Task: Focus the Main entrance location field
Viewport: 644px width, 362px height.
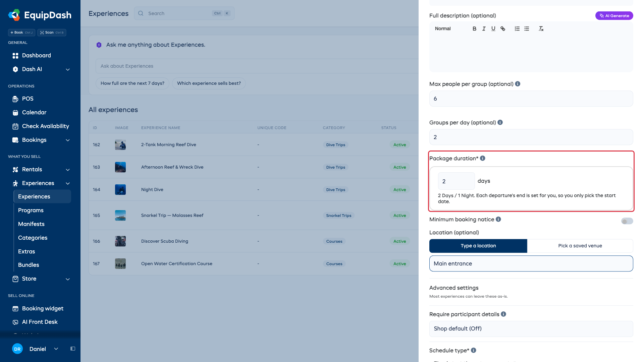Action: coord(531,264)
